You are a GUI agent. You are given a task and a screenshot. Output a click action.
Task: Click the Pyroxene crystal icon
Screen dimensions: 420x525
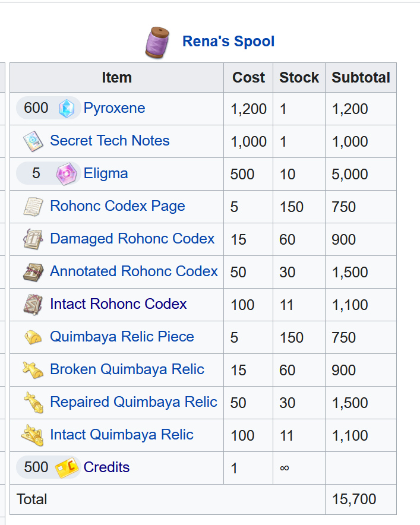(x=67, y=109)
